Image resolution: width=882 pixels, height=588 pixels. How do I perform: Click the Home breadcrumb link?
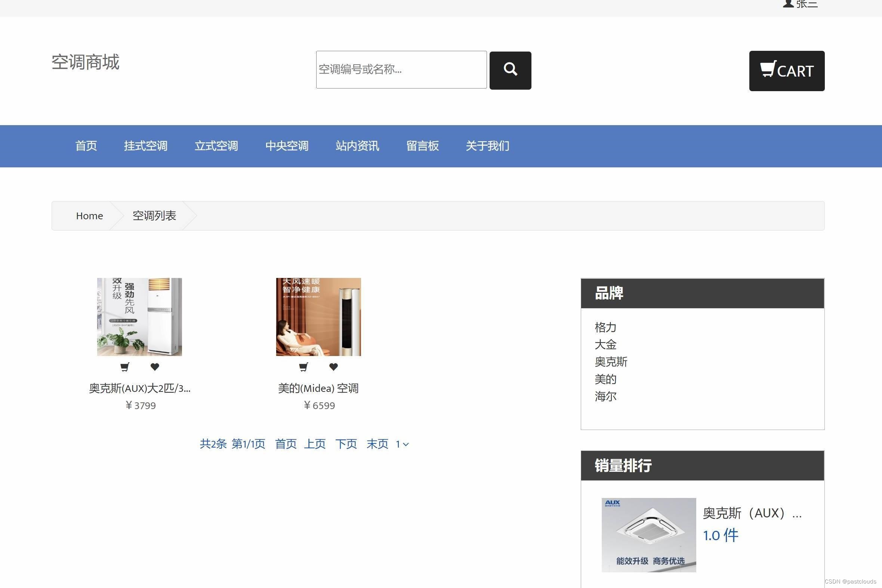[x=89, y=215]
